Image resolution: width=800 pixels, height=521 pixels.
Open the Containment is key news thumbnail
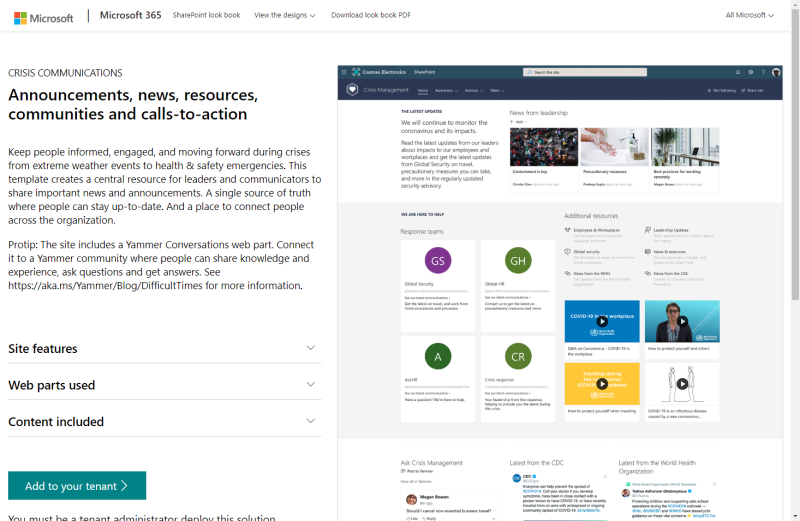(x=544, y=147)
